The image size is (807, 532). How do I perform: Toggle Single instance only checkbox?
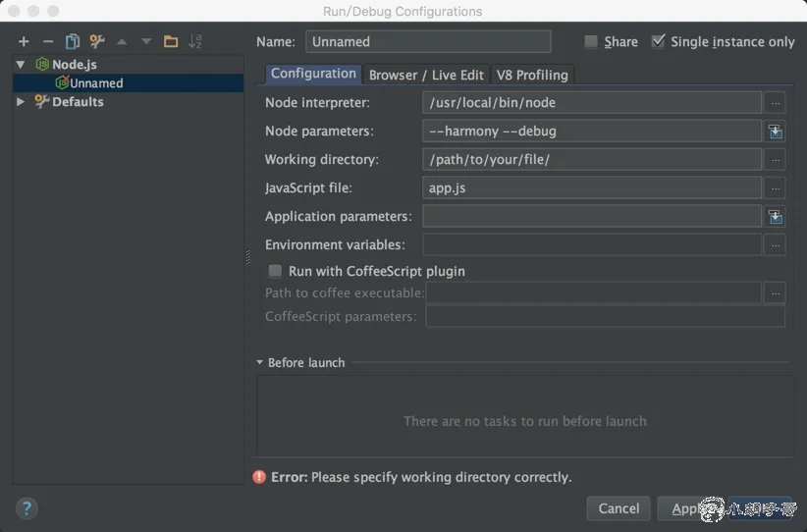click(x=658, y=42)
